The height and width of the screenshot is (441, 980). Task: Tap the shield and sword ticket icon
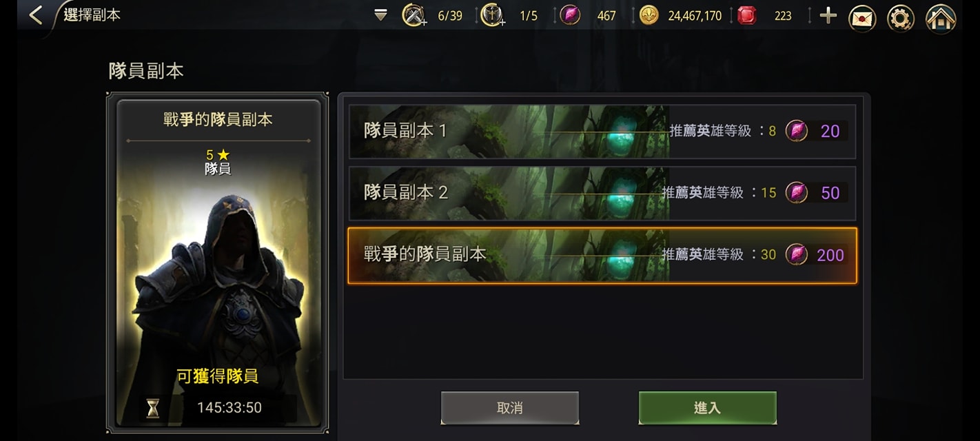[x=492, y=15]
